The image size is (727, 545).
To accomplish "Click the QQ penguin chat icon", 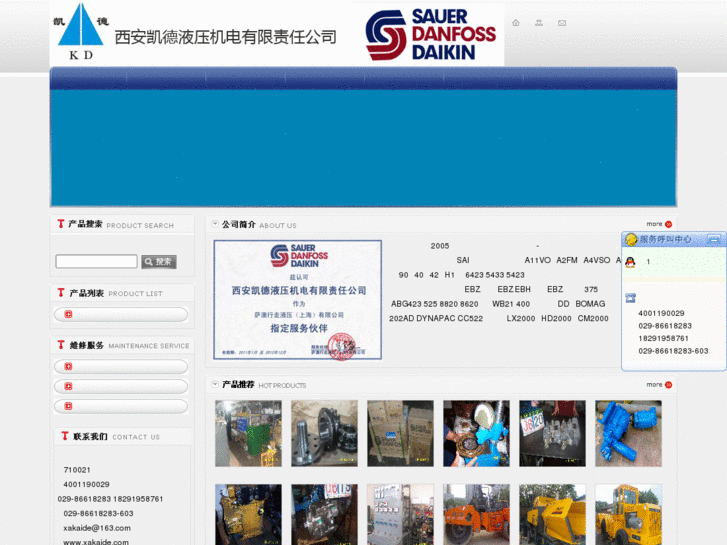I will [630, 262].
